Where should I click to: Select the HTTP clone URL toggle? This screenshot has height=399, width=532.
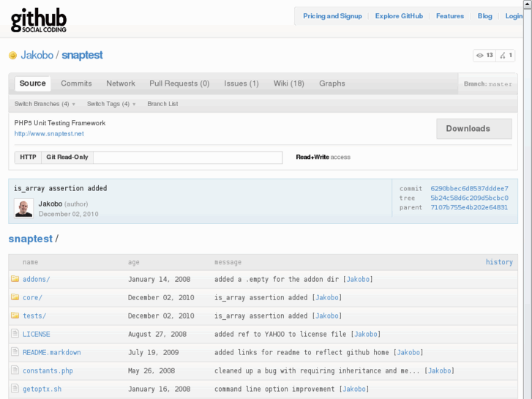pyautogui.click(x=28, y=157)
